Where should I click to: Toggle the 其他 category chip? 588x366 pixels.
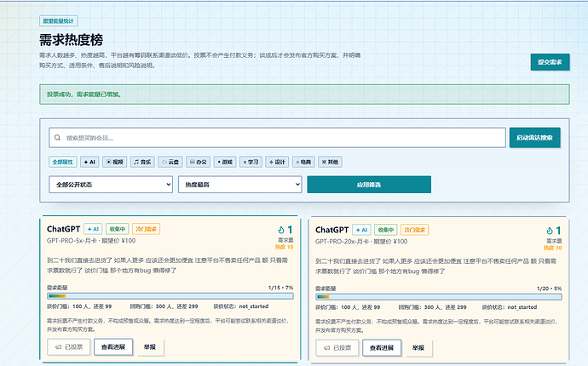click(x=330, y=162)
